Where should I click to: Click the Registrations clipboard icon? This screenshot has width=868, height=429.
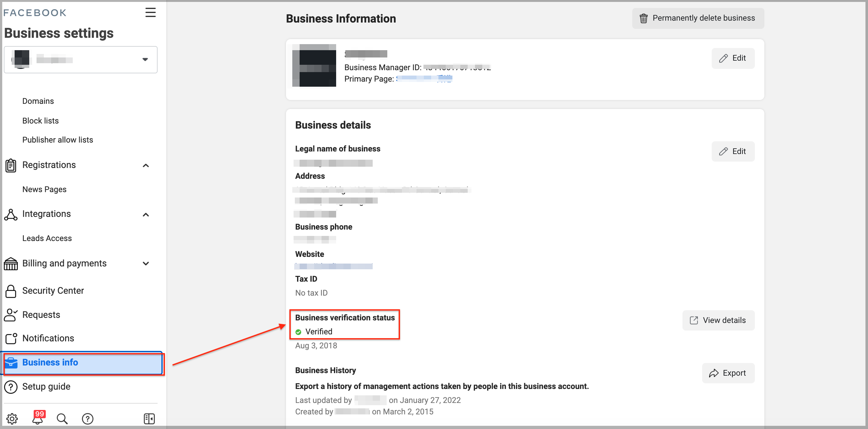pos(11,165)
